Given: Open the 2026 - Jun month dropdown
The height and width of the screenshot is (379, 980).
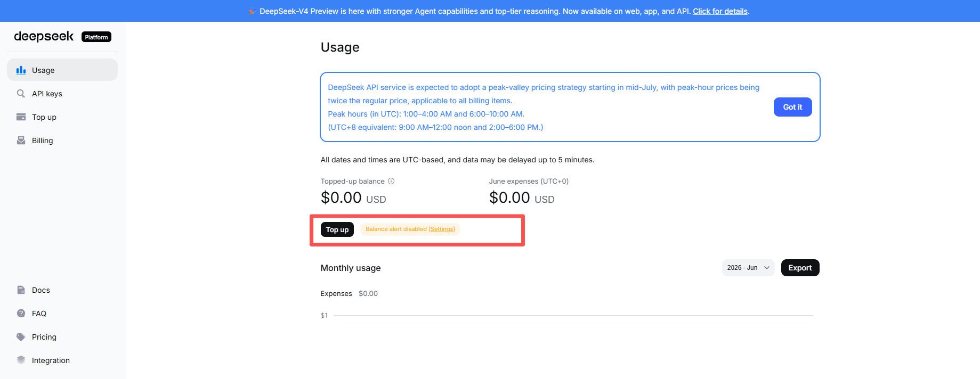Looking at the screenshot, I should [748, 268].
